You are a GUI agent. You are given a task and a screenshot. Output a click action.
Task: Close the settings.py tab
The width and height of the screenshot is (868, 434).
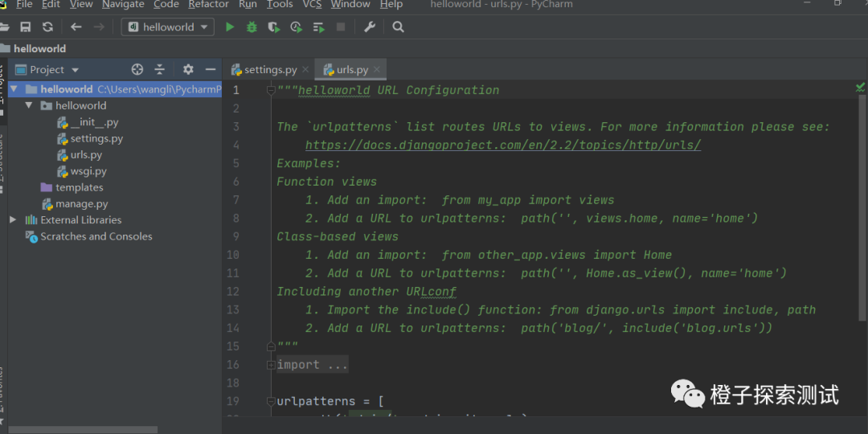[x=306, y=70]
